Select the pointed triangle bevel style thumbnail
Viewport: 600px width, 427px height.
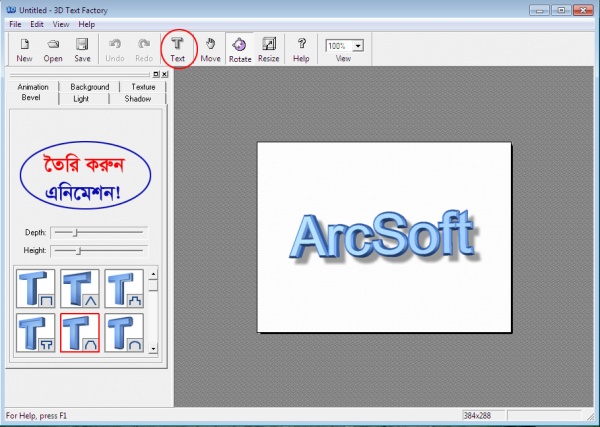pos(80,288)
